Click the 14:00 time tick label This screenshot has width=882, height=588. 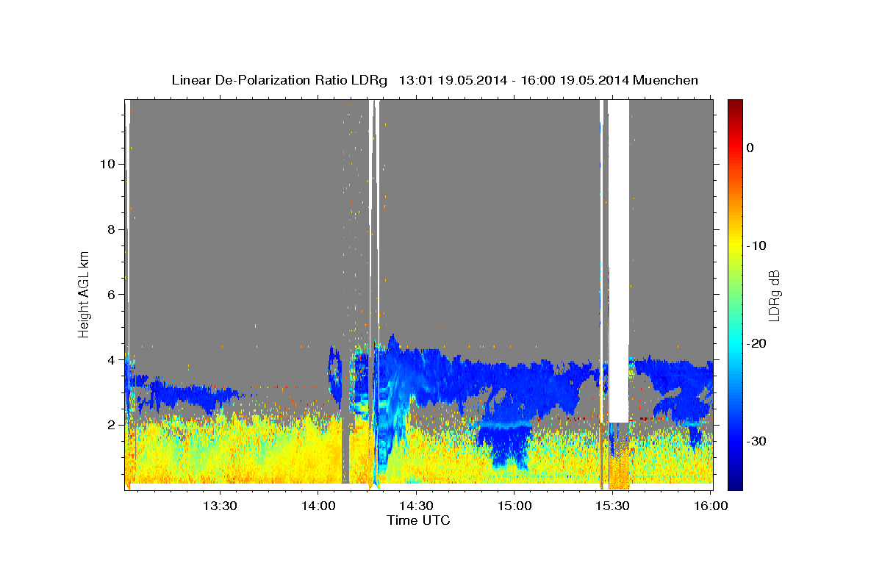tap(318, 506)
